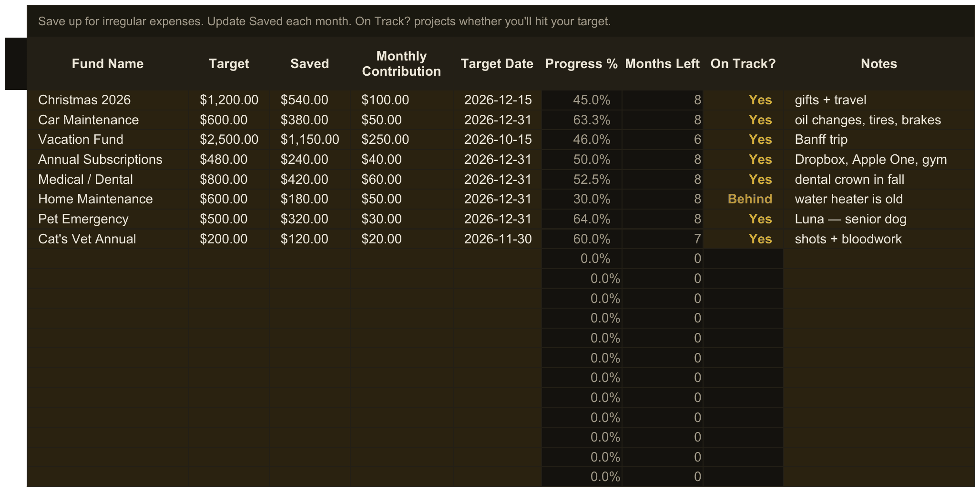Select the $100.00 monthly contribution
This screenshot has height=492, width=980.
(401, 100)
